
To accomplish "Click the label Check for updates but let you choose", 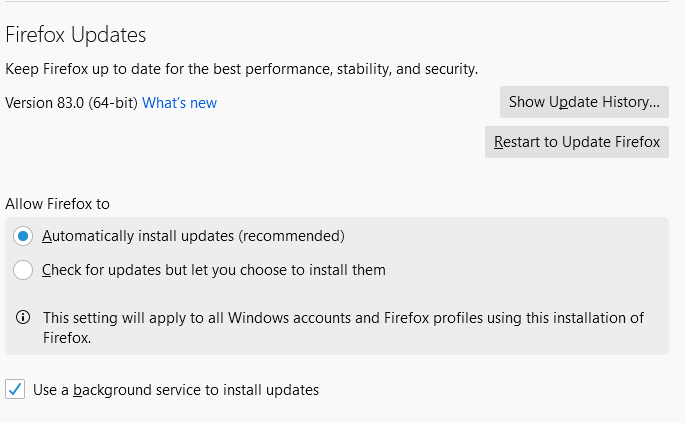I will [214, 270].
